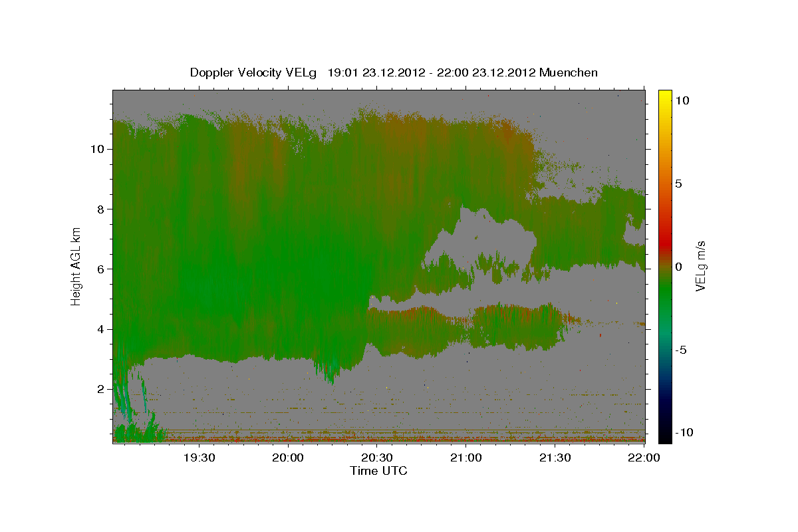Click colorbar label 10 at top

coord(682,100)
